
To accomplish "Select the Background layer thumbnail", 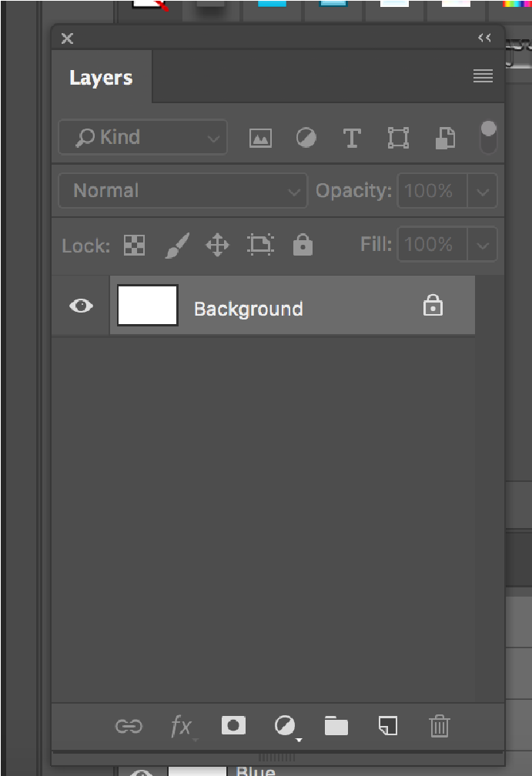I will point(148,306).
